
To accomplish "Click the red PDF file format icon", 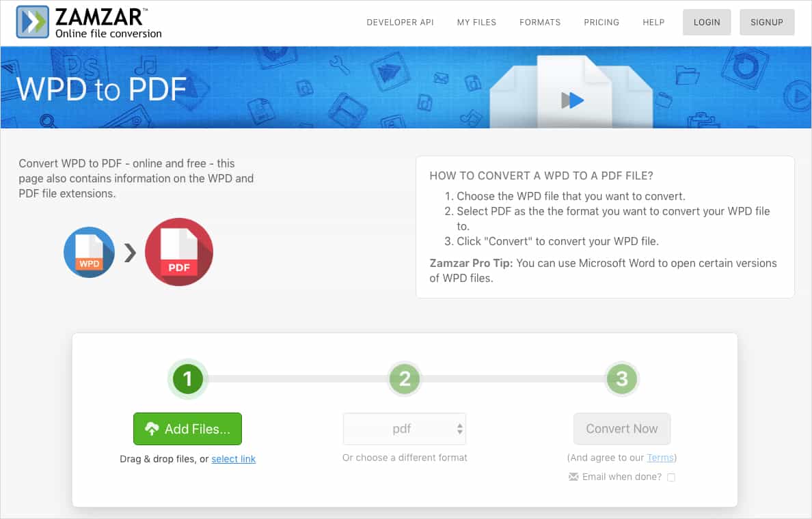I will tap(178, 252).
